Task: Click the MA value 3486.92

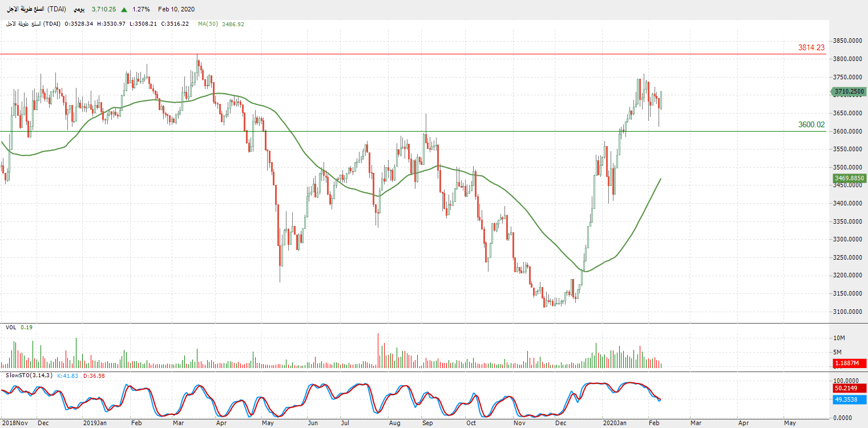Action: pyautogui.click(x=233, y=24)
